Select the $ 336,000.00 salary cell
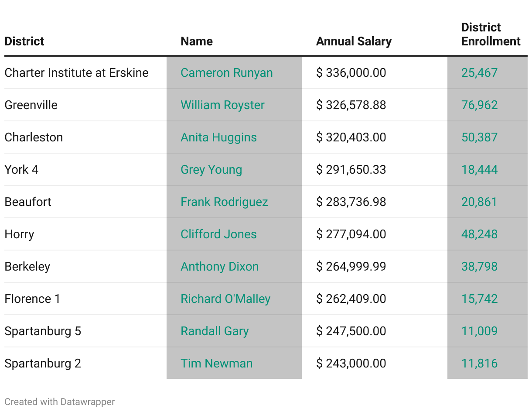 (x=351, y=72)
